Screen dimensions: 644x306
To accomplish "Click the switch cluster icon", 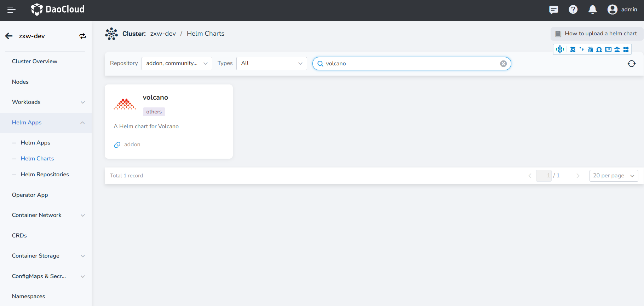I will point(82,36).
